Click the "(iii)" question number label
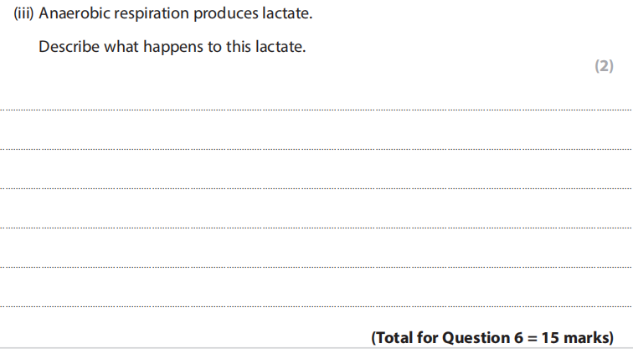The height and width of the screenshot is (364, 633). (x=24, y=15)
